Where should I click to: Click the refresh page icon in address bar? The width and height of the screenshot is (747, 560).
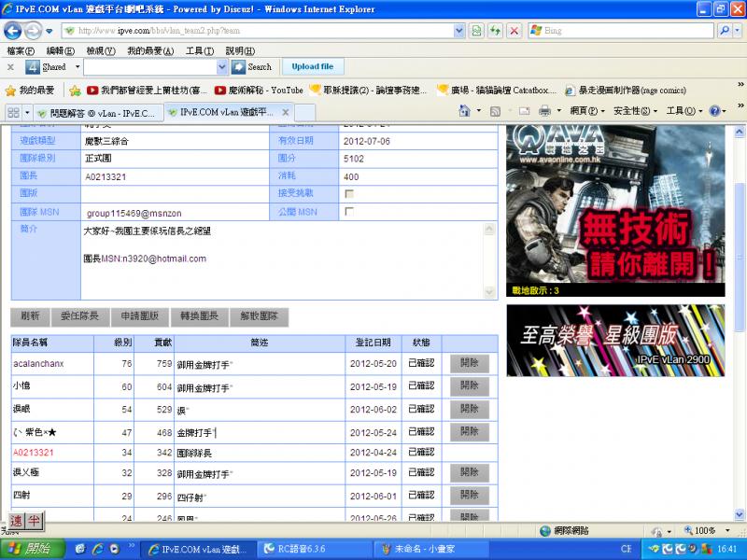476,31
